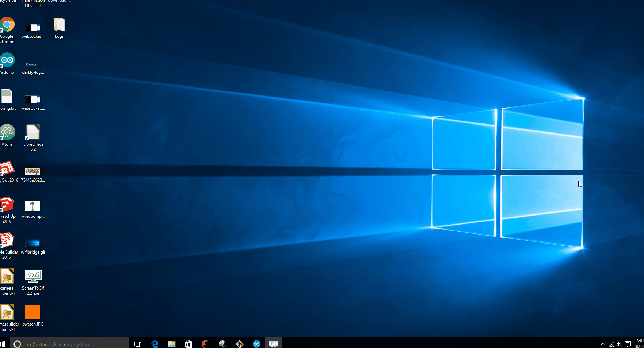Open the orange swoosh app on the taskbar
Image resolution: width=644 pixels, height=348 pixels.
click(x=205, y=344)
